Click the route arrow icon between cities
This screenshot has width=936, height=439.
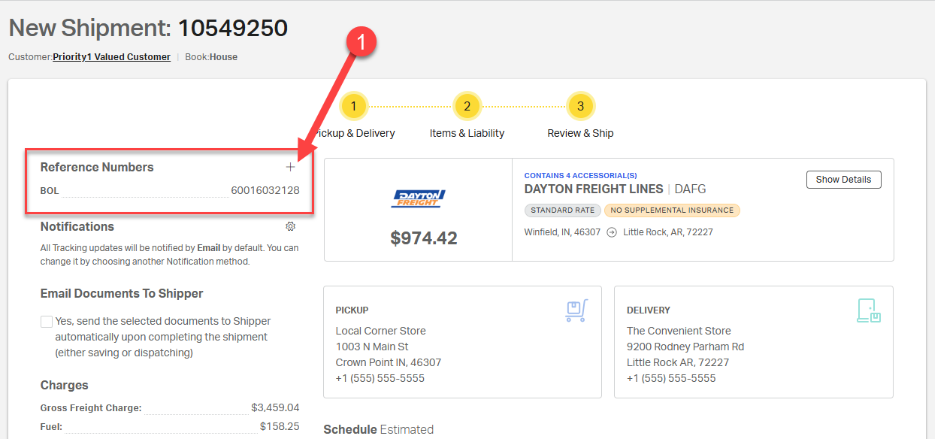pyautogui.click(x=610, y=232)
